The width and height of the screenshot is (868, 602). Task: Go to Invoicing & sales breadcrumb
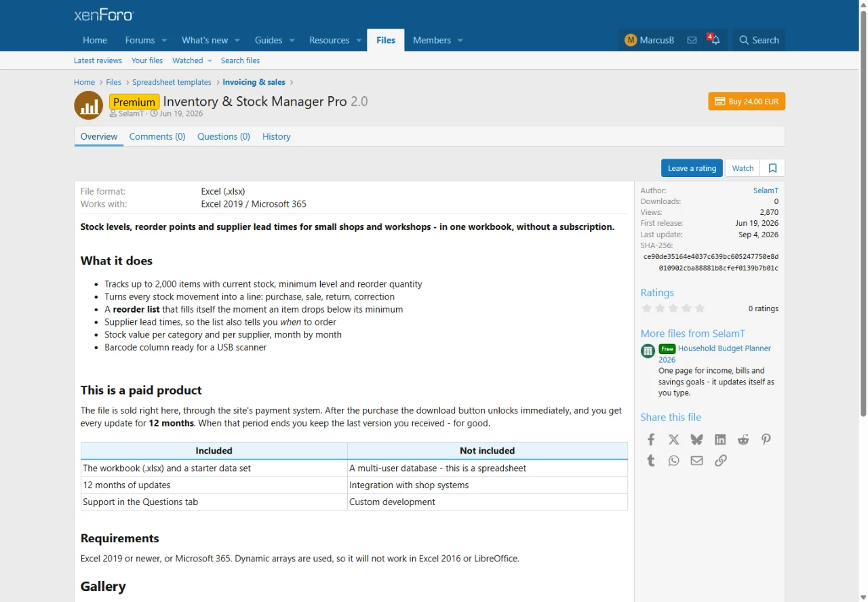[x=254, y=82]
